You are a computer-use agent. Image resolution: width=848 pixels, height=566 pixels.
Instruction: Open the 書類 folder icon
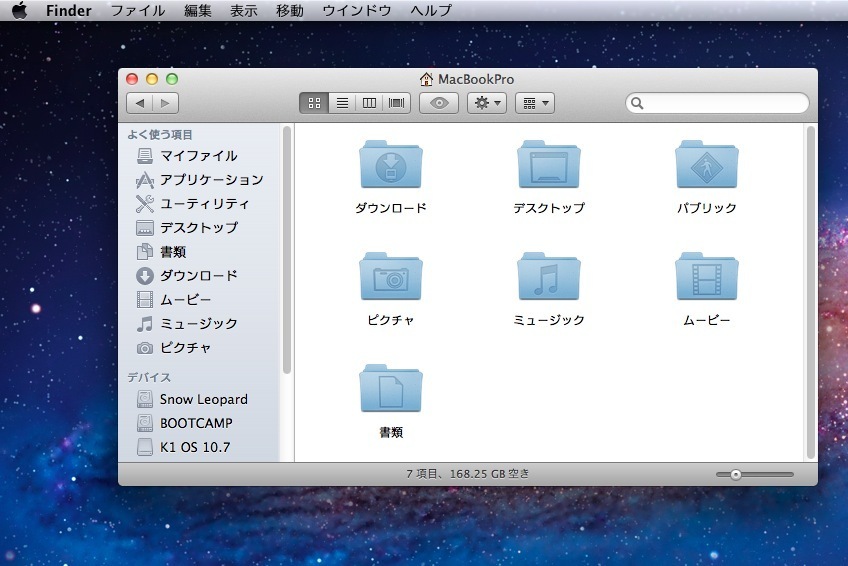391,389
